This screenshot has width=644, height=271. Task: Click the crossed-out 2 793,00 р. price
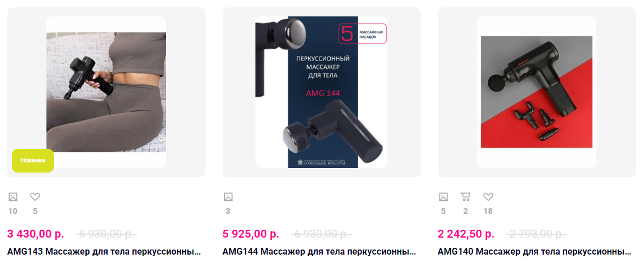[537, 234]
